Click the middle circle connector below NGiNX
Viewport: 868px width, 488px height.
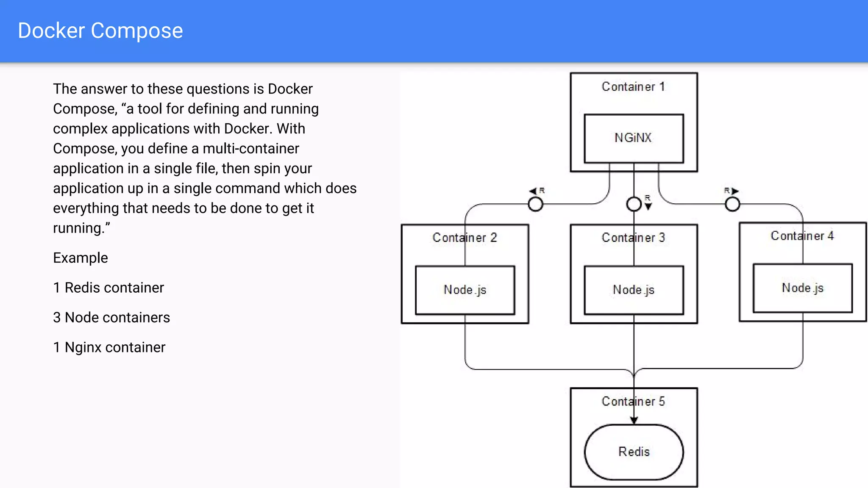click(x=634, y=204)
